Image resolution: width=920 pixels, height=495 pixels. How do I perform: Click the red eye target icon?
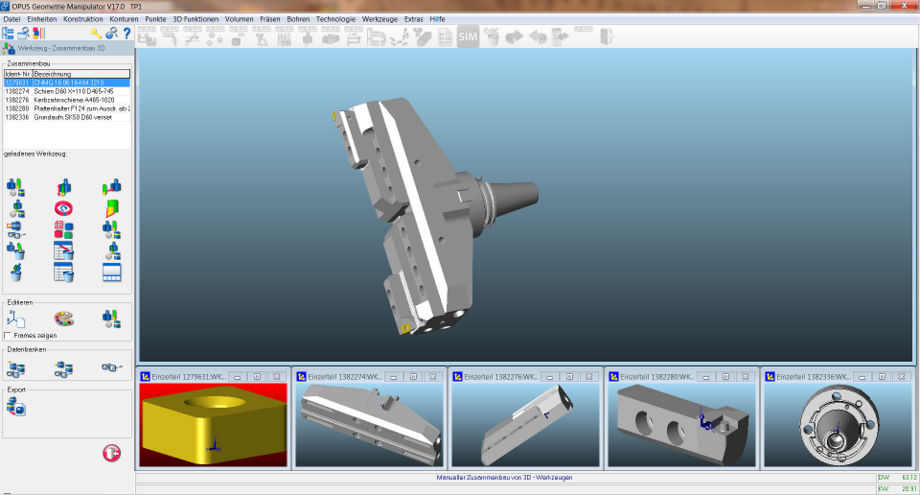pyautogui.click(x=64, y=208)
